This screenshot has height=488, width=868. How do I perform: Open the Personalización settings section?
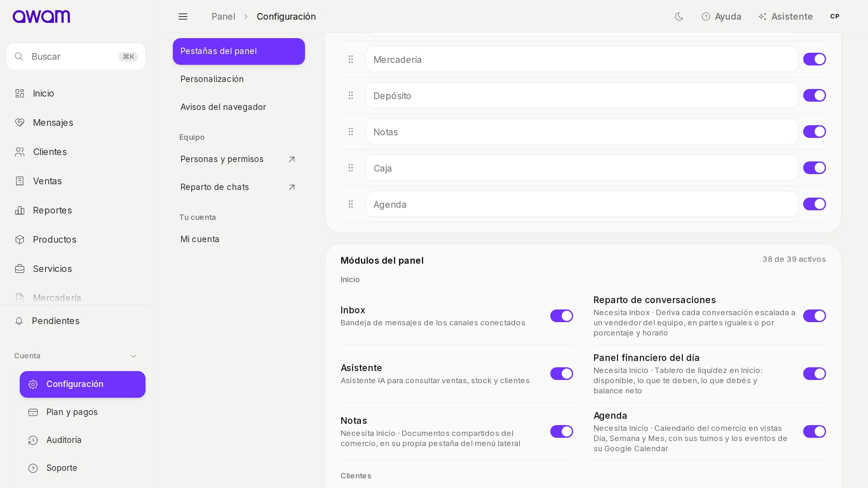pyautogui.click(x=239, y=79)
